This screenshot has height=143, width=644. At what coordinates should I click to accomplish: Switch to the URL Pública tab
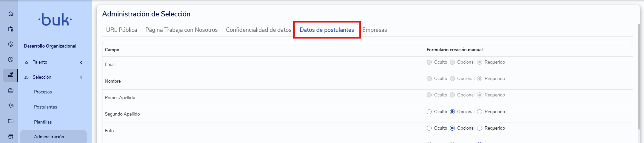pos(122,30)
